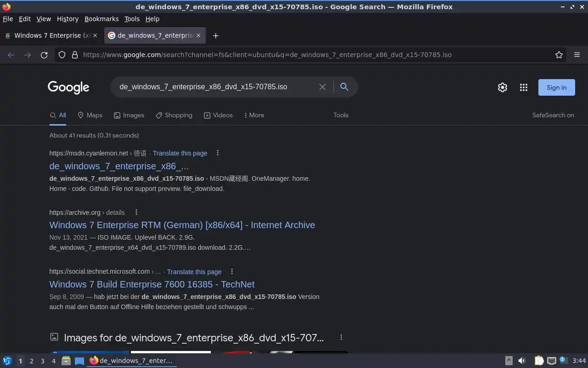Open the system start menu icon

point(7,361)
